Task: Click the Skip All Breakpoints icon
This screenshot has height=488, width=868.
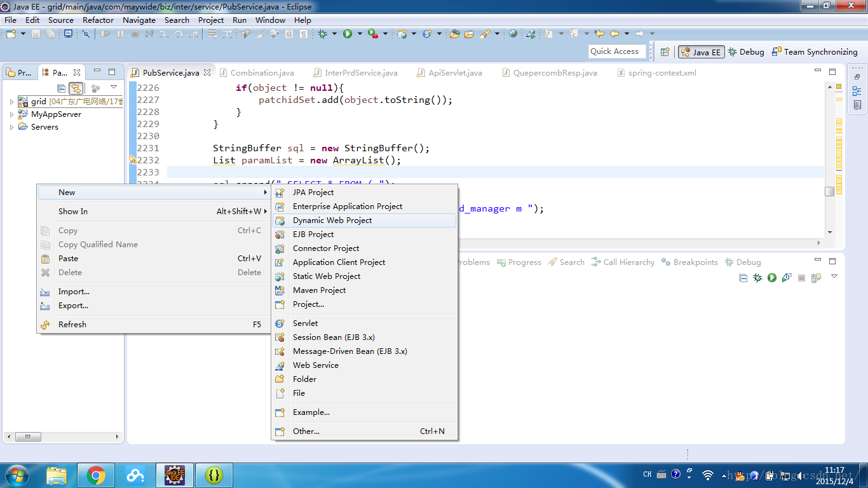Action: (x=86, y=34)
